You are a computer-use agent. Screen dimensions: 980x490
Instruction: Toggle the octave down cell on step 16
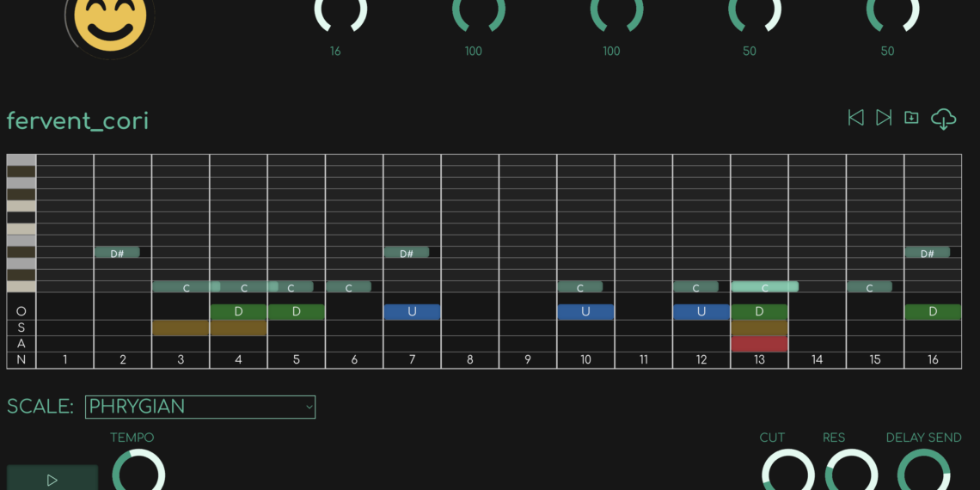[x=933, y=311]
